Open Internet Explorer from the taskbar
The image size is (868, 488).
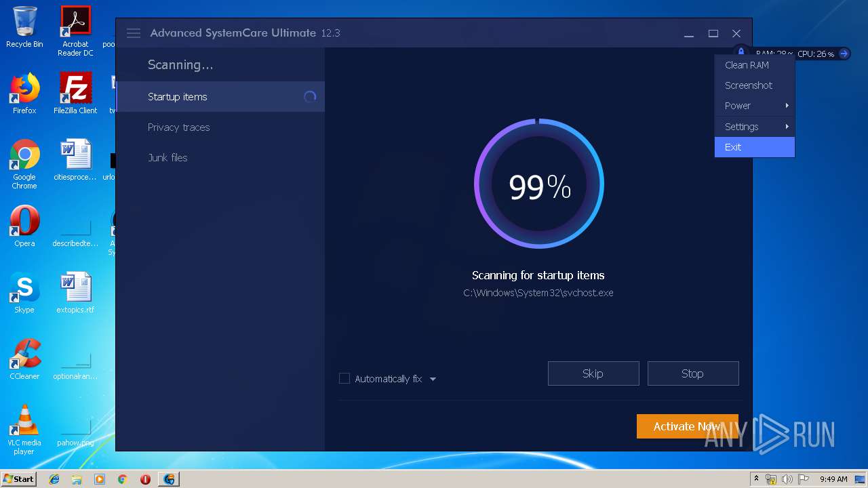pyautogui.click(x=54, y=479)
